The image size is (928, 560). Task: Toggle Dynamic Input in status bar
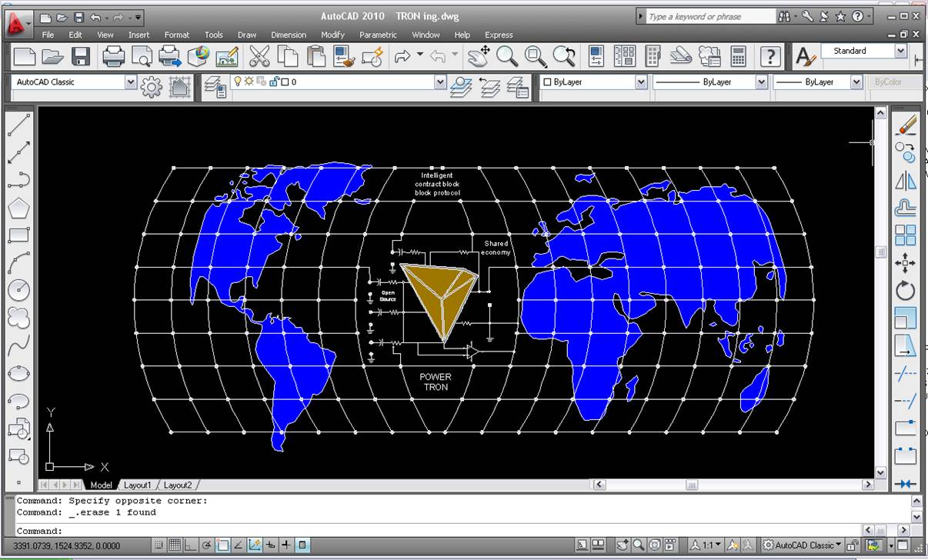(x=270, y=545)
